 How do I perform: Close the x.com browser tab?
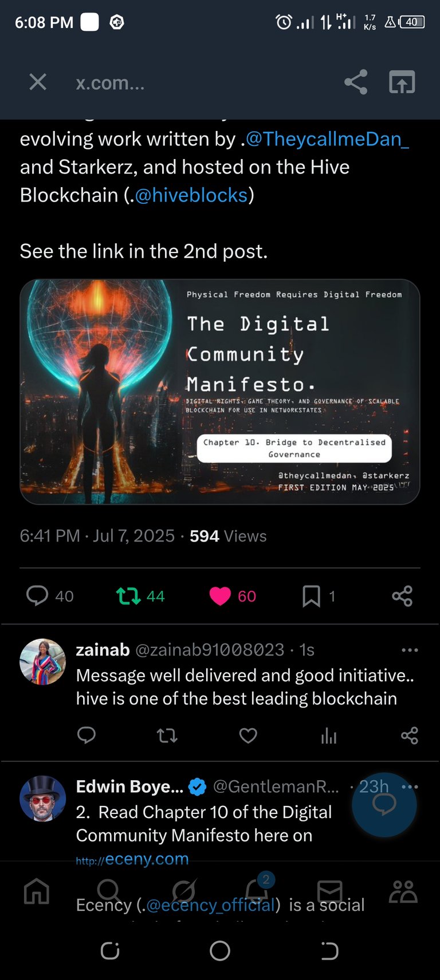(x=38, y=82)
